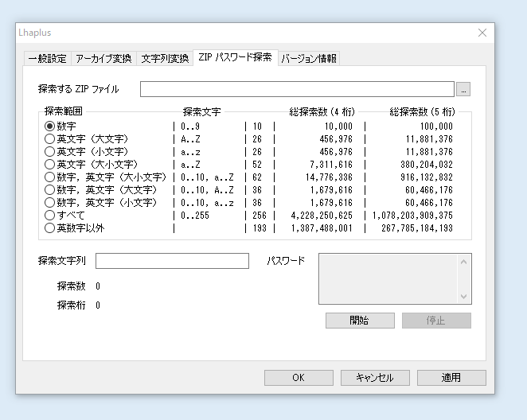This screenshot has height=420, width=527.
Task: Click the value 267,785,184,193
Action: point(417,228)
